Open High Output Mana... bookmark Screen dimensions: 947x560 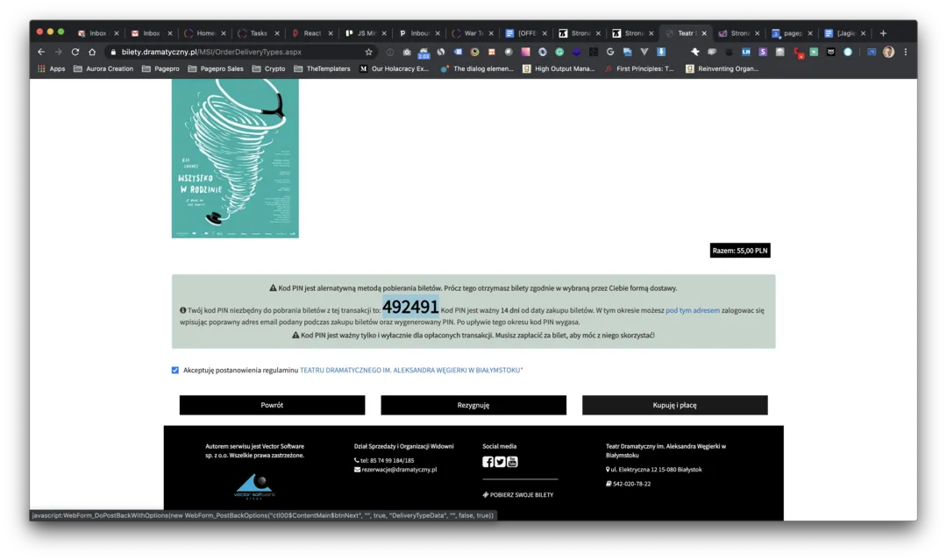point(559,68)
